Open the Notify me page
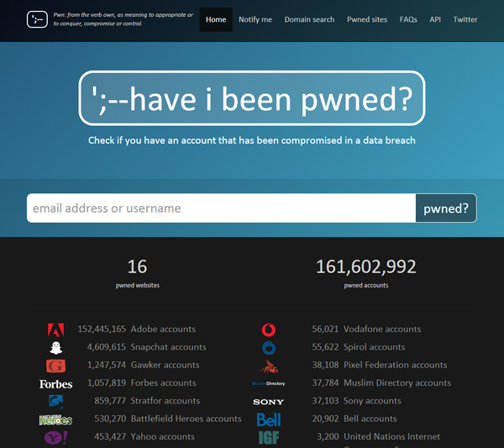 point(255,19)
